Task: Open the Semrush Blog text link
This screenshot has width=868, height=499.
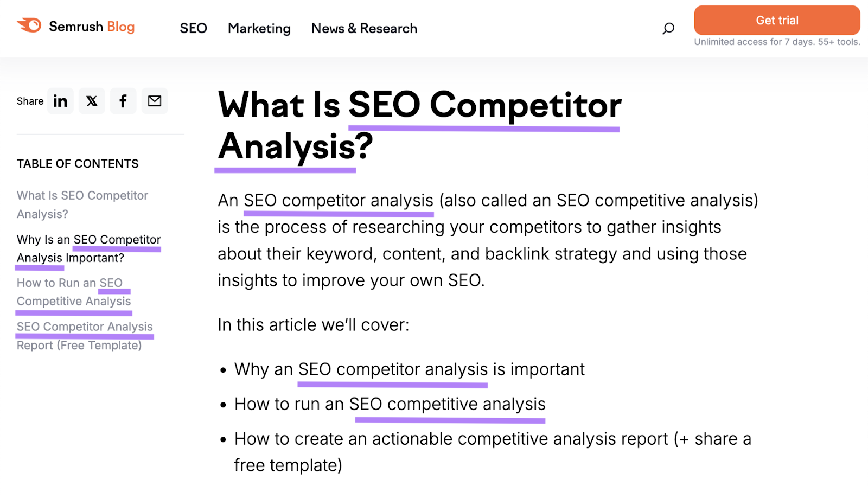Action: tap(92, 27)
